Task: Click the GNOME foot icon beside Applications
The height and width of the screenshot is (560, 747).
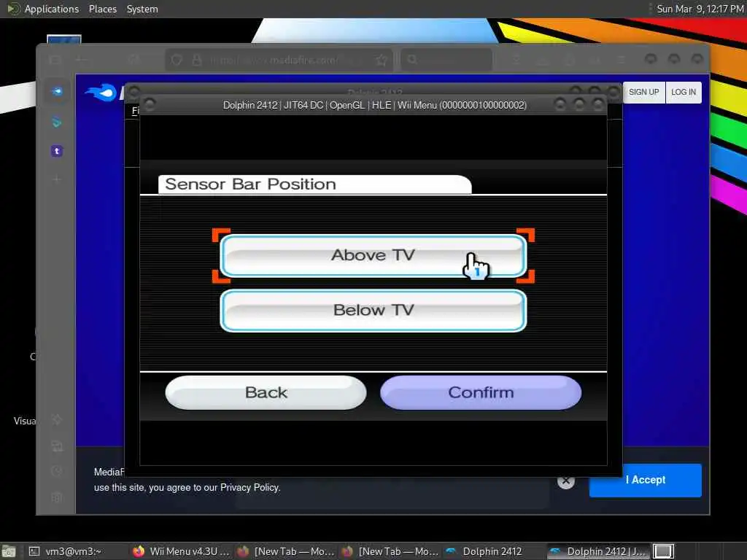Action: point(13,9)
